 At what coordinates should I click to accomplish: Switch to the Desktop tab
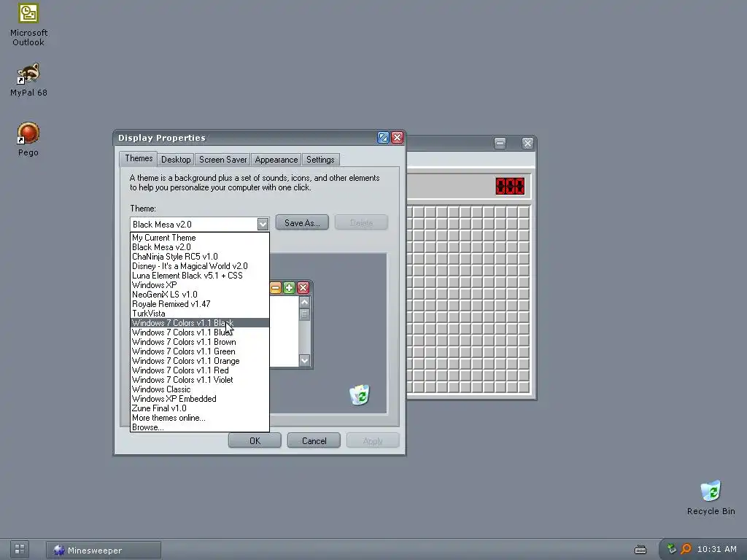[x=176, y=160]
